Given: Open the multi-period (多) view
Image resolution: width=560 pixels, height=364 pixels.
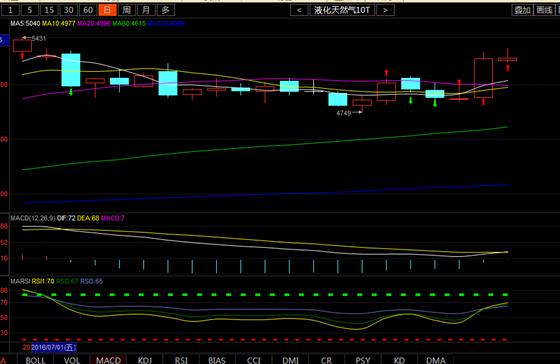Looking at the screenshot, I should [x=166, y=10].
